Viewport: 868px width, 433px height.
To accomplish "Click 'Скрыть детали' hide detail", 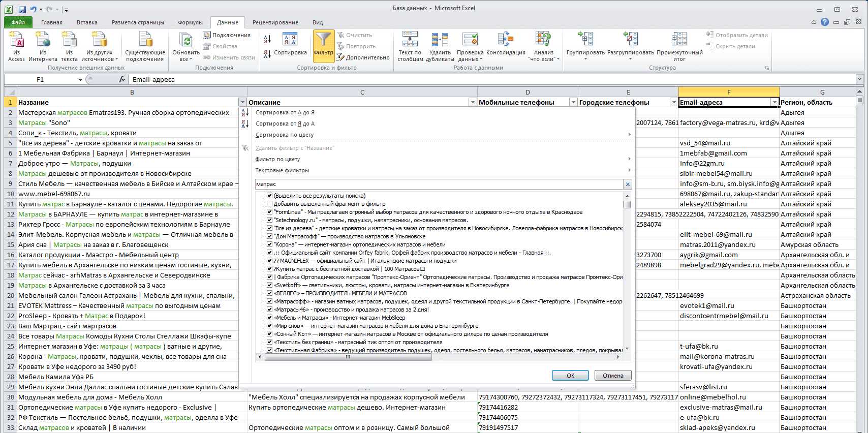I will pos(730,46).
